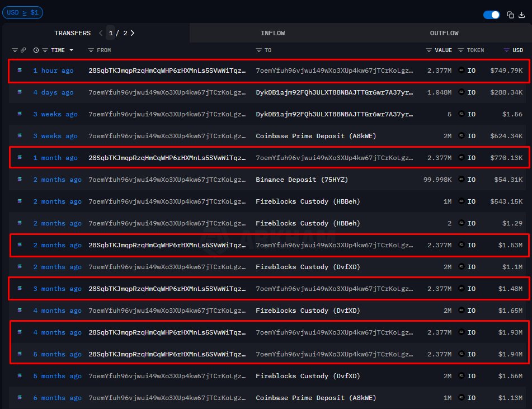Open the '4 days ago' transaction link
532x409 pixels.
pyautogui.click(x=53, y=92)
